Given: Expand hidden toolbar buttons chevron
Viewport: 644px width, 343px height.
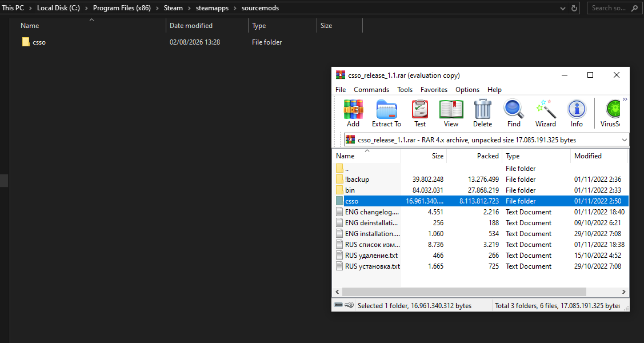Looking at the screenshot, I should pyautogui.click(x=625, y=99).
